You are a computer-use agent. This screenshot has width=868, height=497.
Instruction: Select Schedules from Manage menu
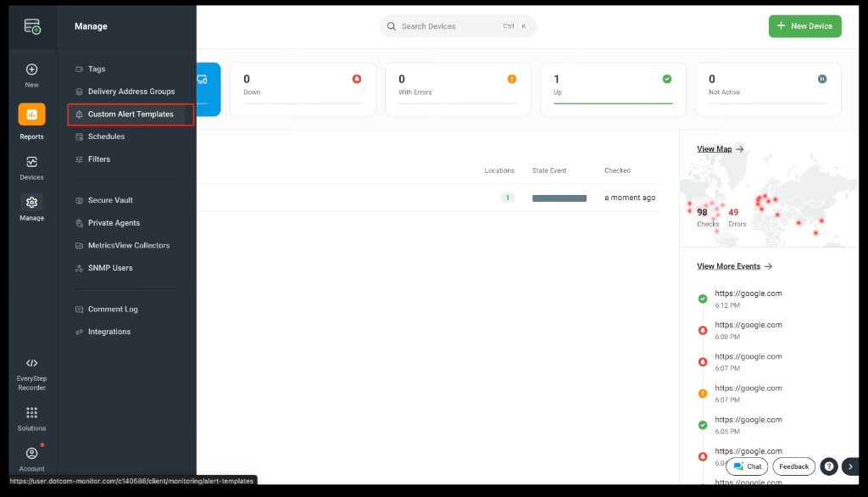pos(106,137)
